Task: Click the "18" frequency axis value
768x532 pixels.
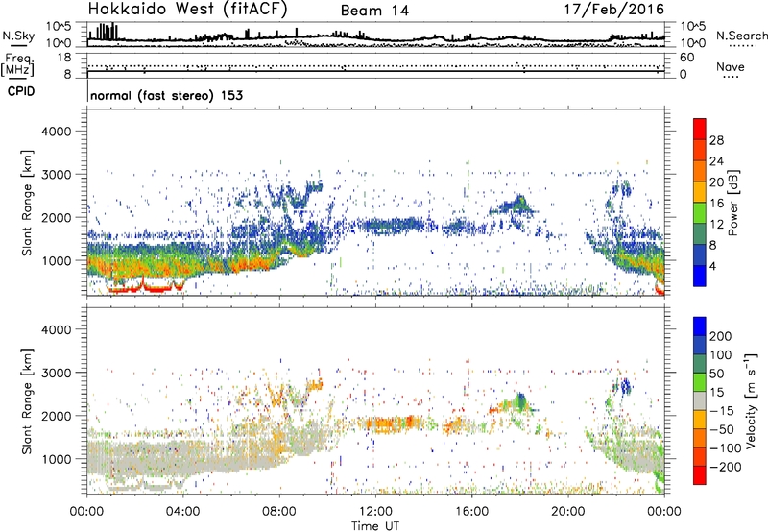Action: click(x=64, y=58)
